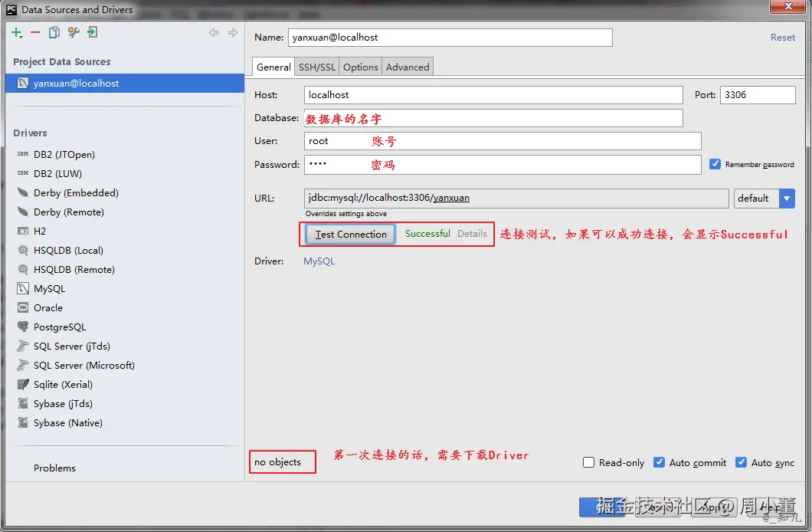
Task: Open the Problems entry in the sidebar
Action: pos(54,468)
